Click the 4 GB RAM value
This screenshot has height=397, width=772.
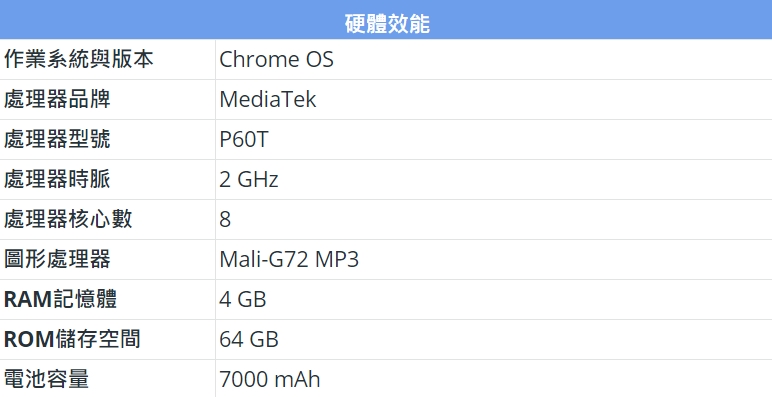click(x=243, y=299)
